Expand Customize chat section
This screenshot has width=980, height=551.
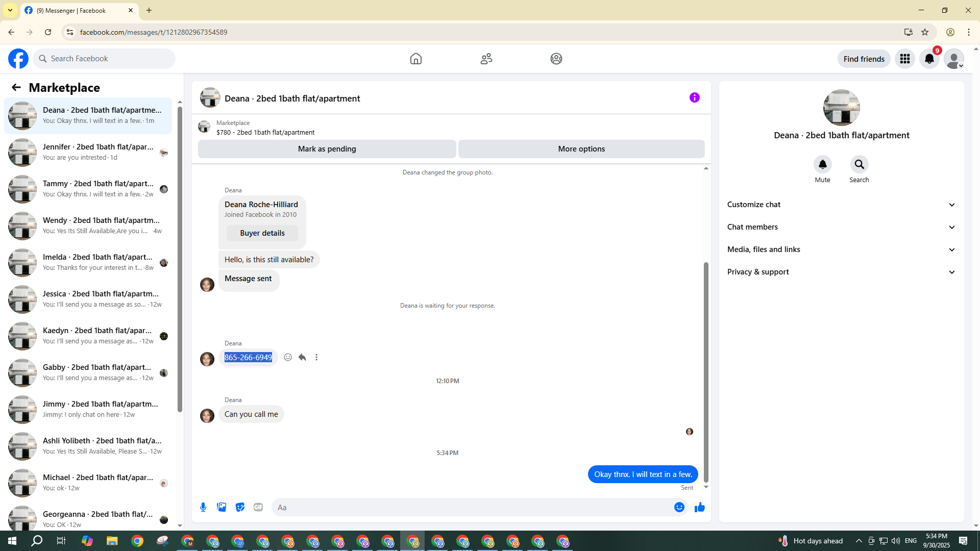tap(842, 205)
